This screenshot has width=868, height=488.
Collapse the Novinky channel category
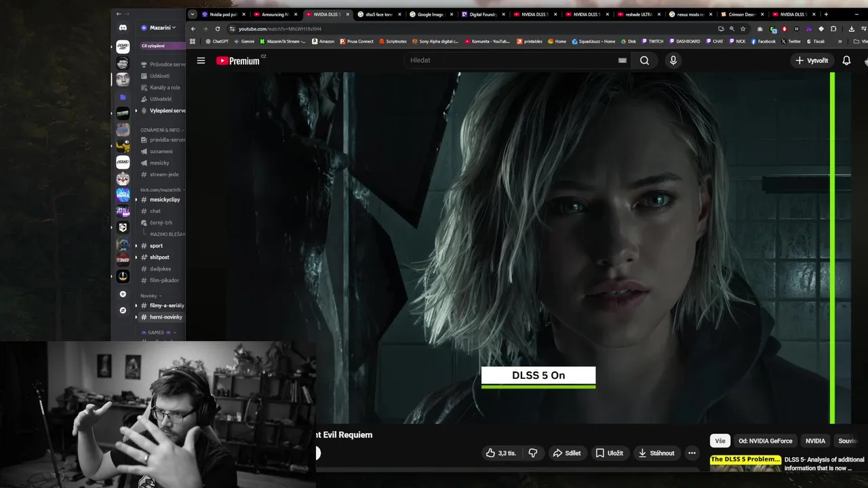151,296
